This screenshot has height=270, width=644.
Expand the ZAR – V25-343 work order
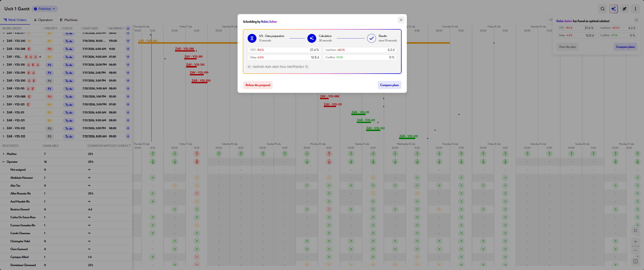(3, 41)
